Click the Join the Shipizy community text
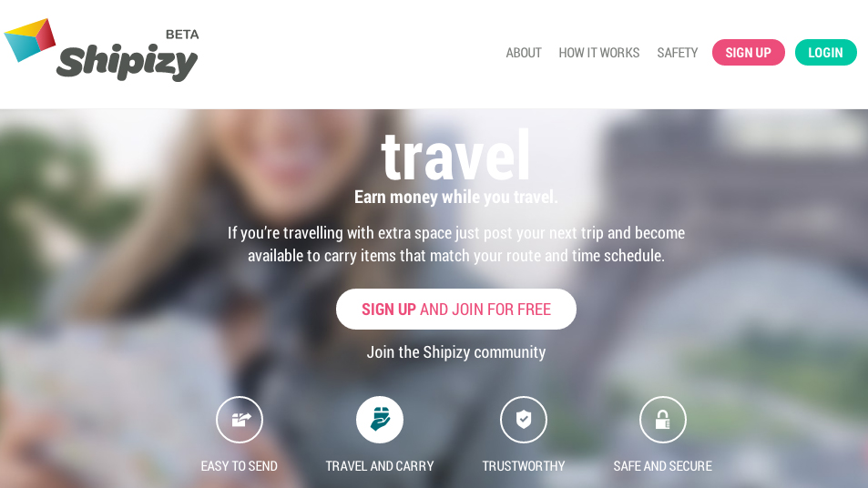868x488 pixels. click(456, 352)
